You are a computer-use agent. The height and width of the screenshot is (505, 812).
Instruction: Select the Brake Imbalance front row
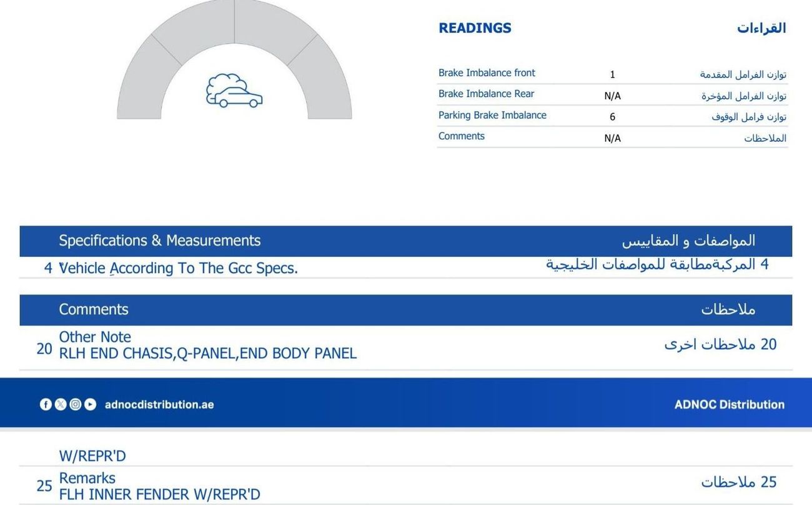(487, 73)
